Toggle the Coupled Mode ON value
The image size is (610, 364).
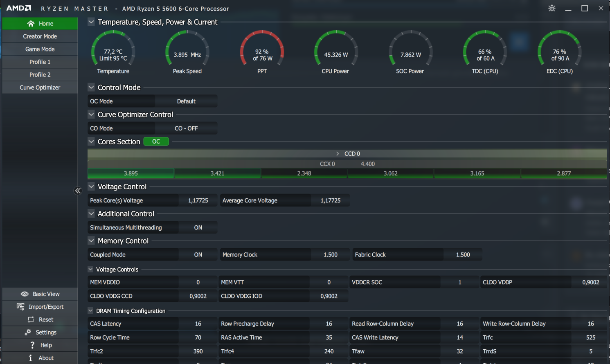198,255
